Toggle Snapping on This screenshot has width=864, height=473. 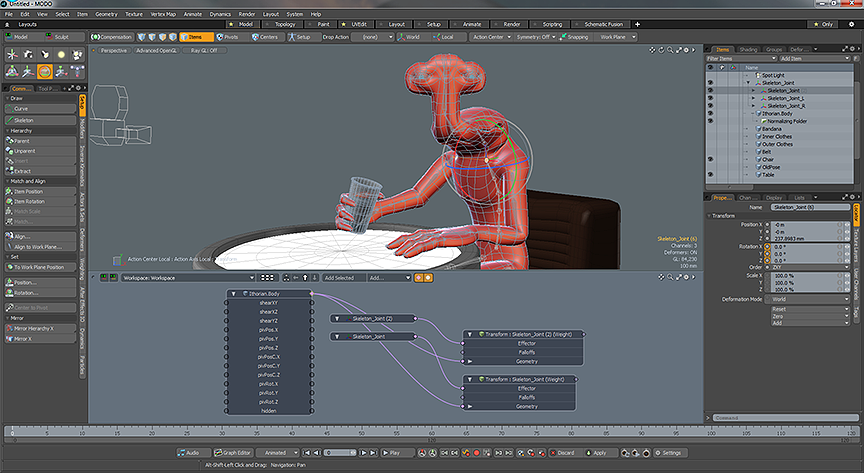[x=574, y=37]
